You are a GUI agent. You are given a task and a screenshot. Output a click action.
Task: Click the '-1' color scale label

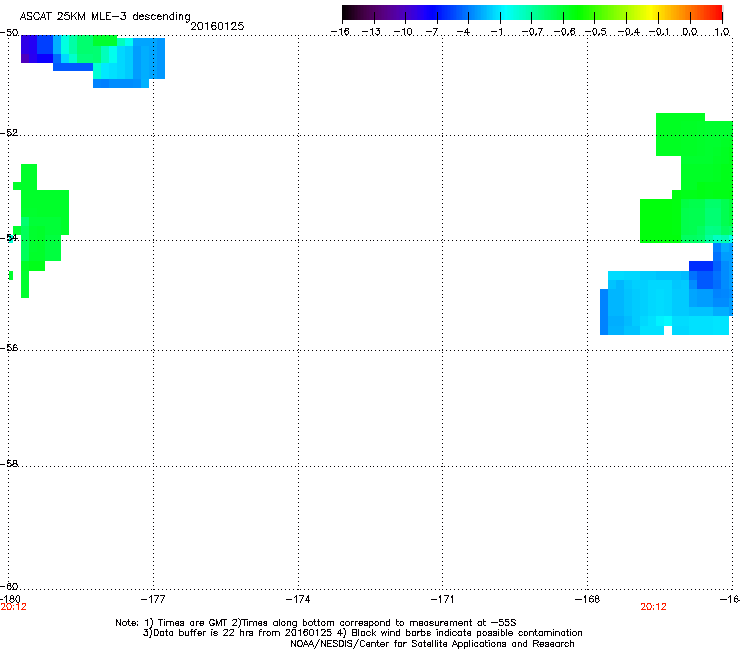click(495, 32)
